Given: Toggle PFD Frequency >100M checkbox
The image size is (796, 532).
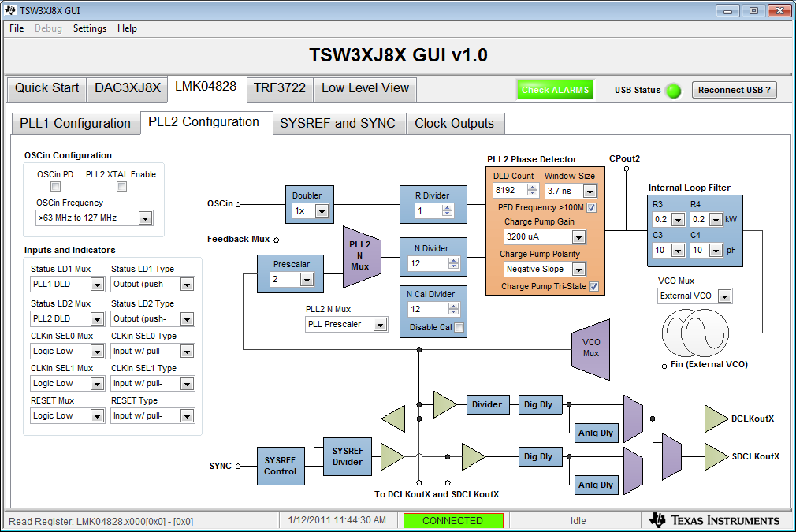Looking at the screenshot, I should (x=591, y=207).
